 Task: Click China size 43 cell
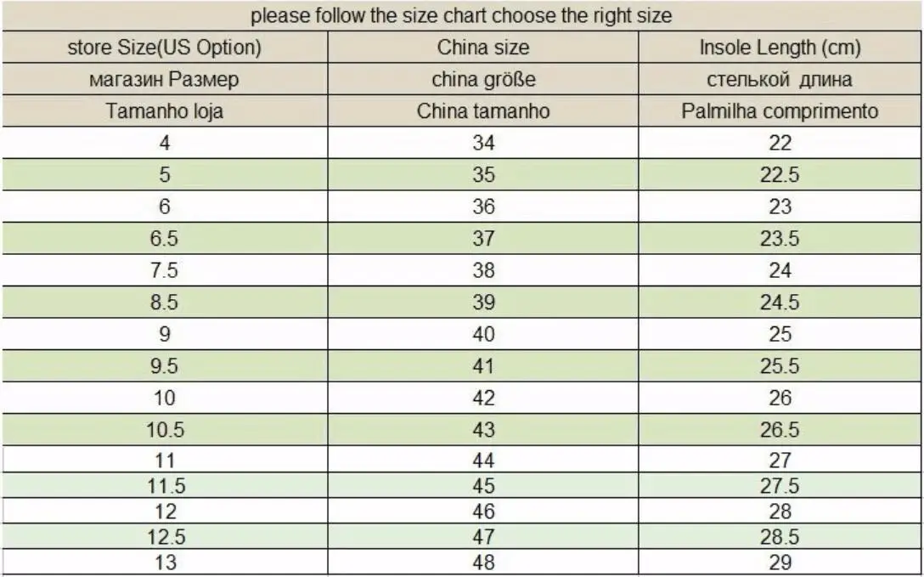482,429
